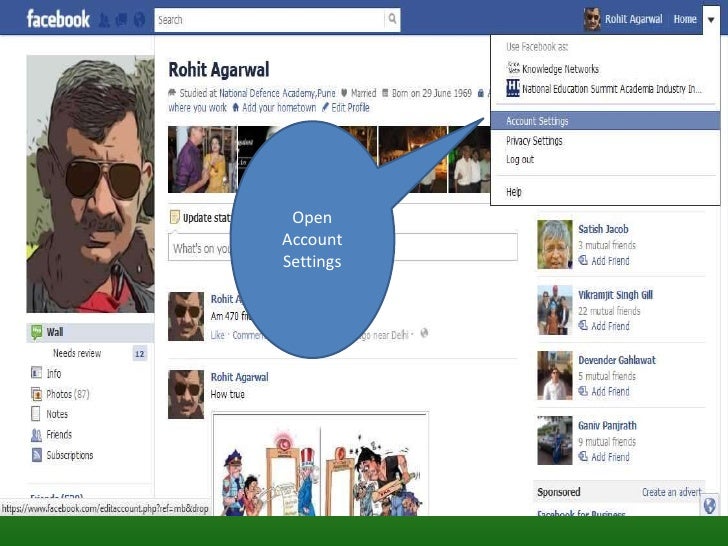Screen dimensions: 728x546
Task: Select Wall in the left sidebar
Action: (90, 332)
